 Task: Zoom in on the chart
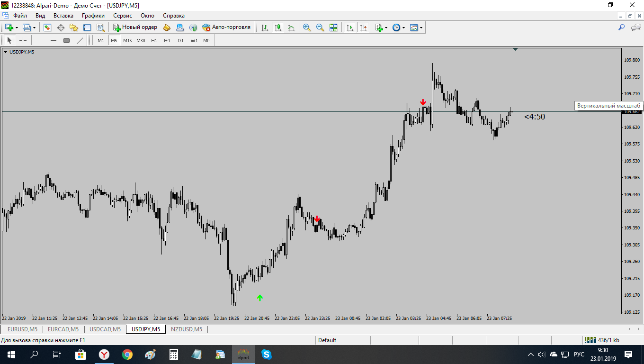(x=307, y=27)
